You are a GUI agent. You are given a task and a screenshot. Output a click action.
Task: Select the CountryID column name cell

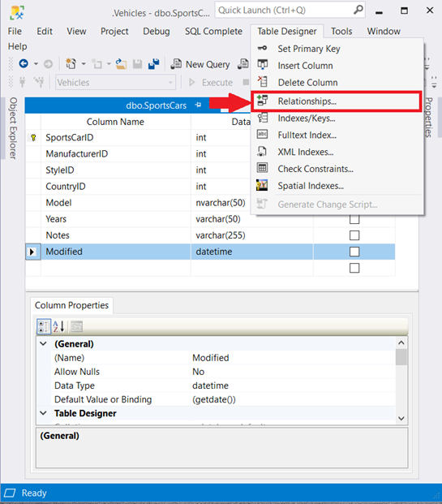pyautogui.click(x=116, y=187)
